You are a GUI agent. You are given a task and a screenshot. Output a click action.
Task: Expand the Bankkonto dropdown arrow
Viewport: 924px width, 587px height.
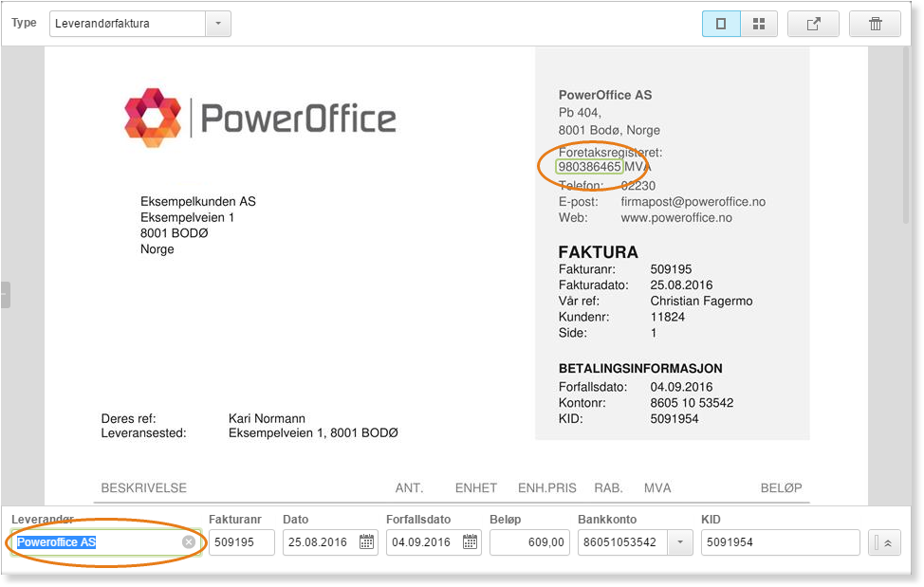coord(680,542)
